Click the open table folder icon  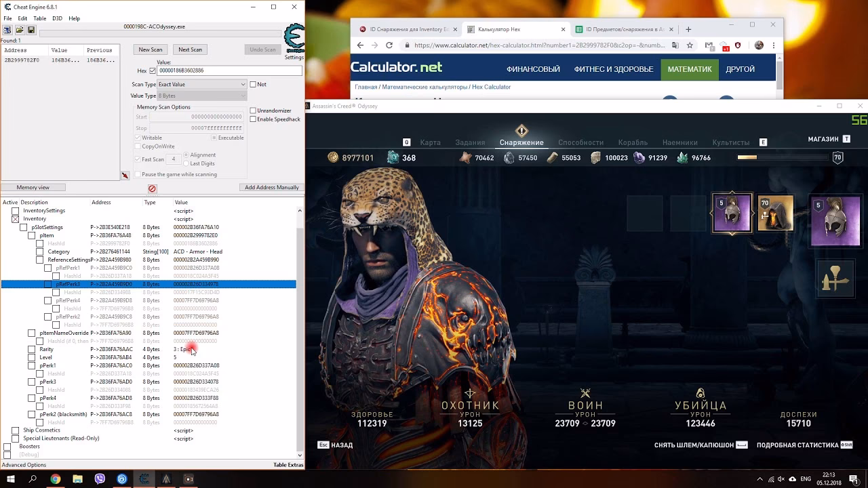point(20,30)
